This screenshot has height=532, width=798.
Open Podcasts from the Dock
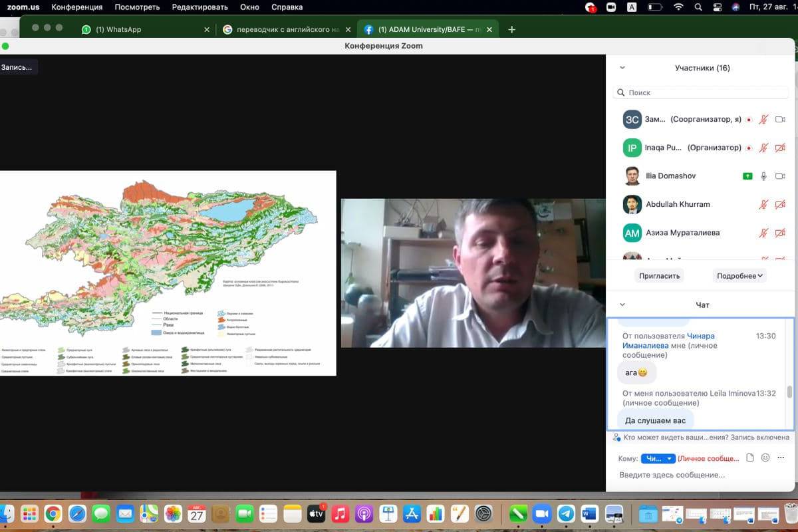364,513
